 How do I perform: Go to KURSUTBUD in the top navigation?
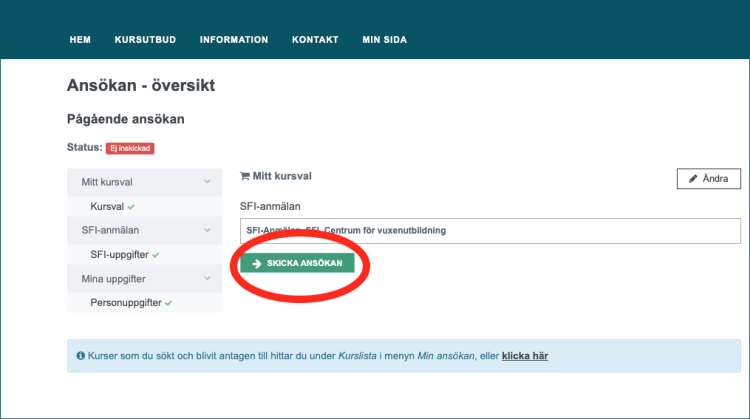click(x=145, y=40)
